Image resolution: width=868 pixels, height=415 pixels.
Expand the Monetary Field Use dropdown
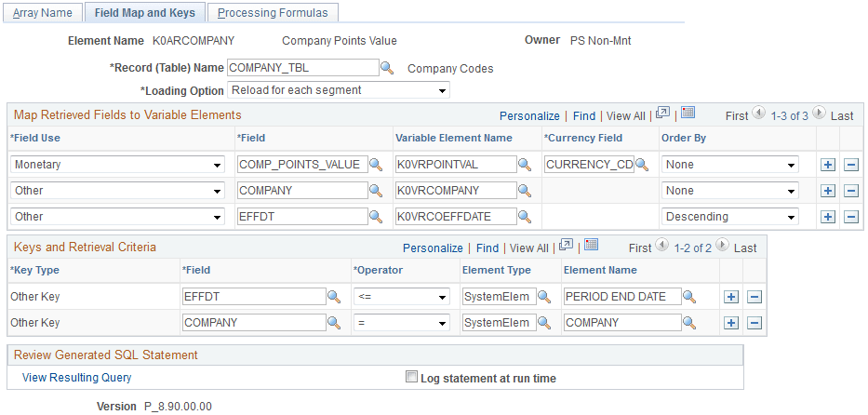point(118,165)
